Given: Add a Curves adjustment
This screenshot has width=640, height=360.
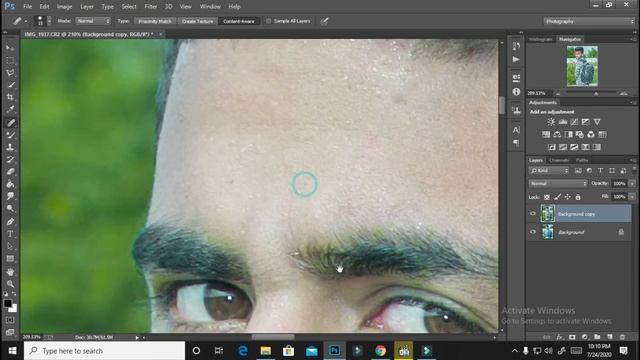Looking at the screenshot, I should 574,122.
